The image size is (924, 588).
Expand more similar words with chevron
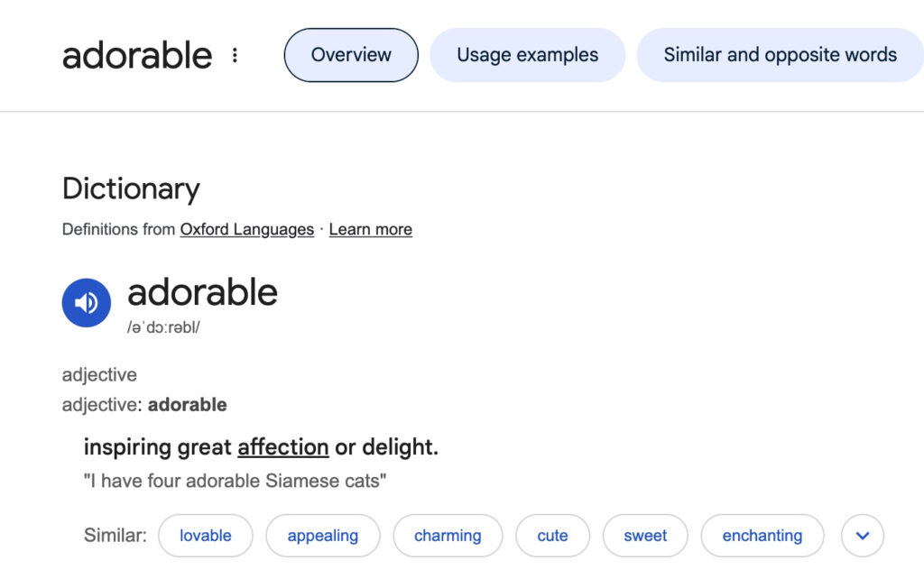tap(862, 536)
